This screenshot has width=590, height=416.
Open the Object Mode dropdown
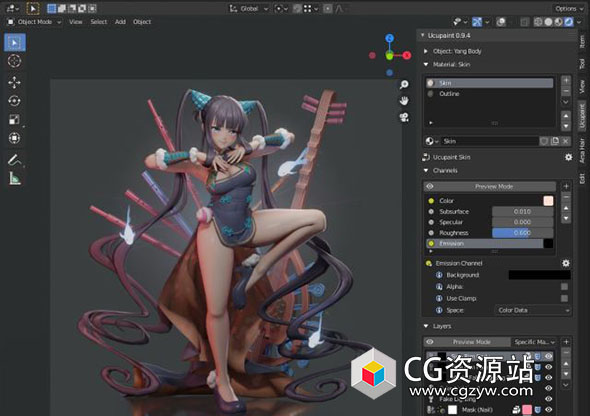tap(34, 22)
